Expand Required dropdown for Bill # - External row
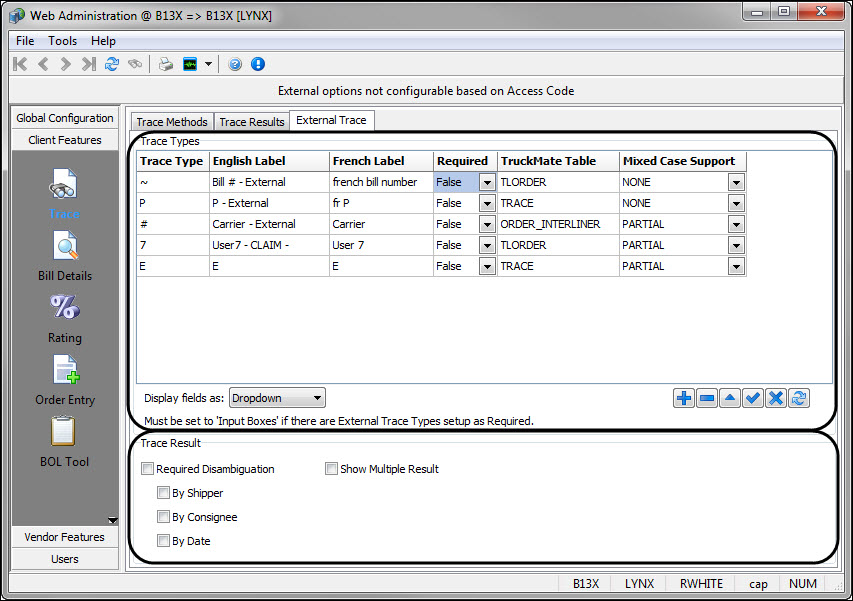 coord(487,183)
